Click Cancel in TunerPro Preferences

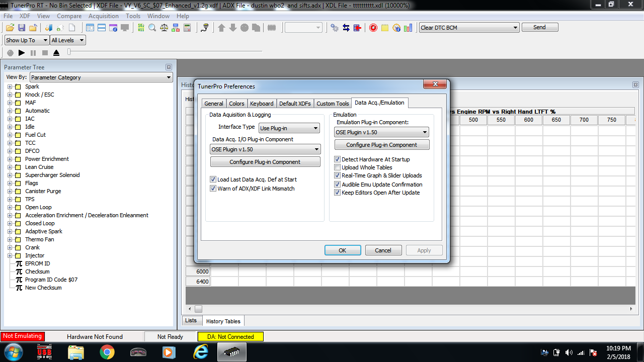(x=383, y=250)
